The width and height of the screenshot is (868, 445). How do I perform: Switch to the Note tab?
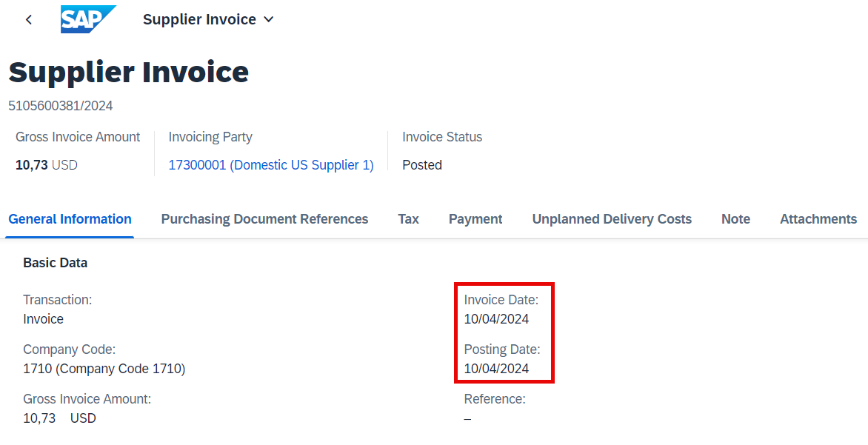pos(735,219)
